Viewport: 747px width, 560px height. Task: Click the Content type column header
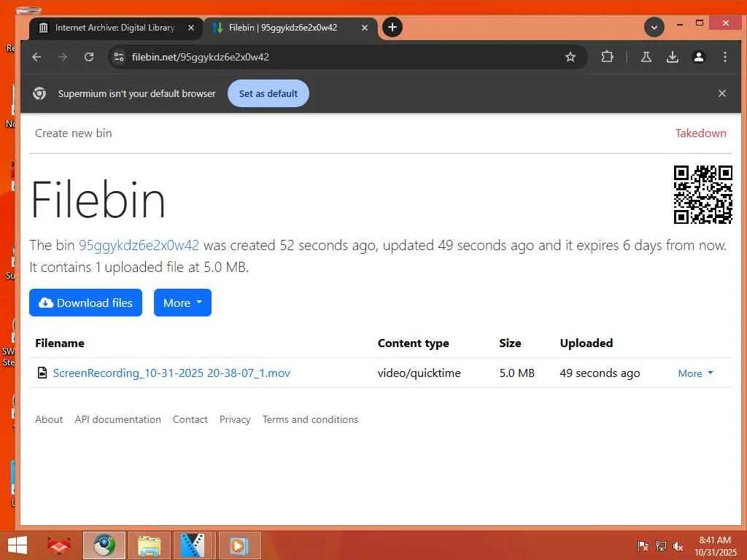[414, 343]
